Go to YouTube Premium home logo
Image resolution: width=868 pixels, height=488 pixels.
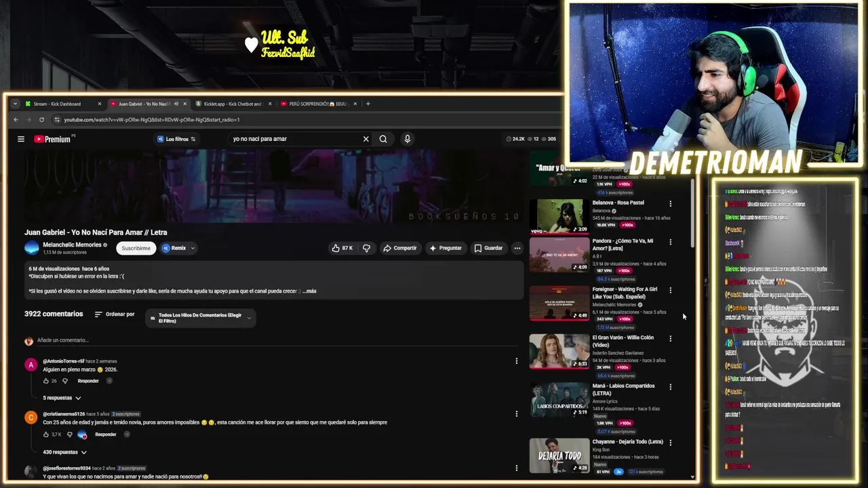52,139
